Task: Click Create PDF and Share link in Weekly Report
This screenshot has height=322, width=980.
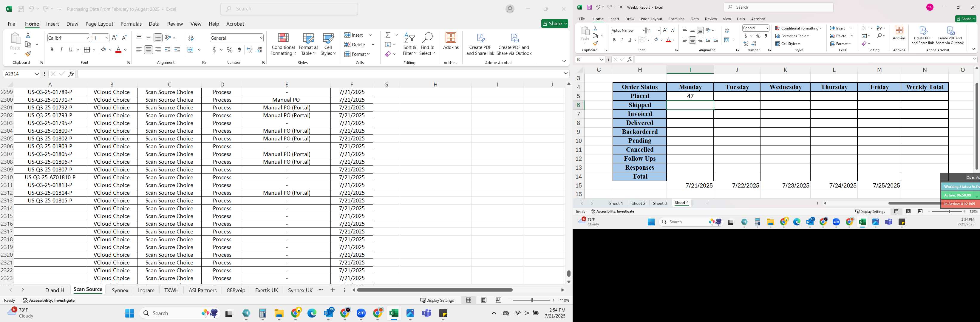Action: pos(922,35)
